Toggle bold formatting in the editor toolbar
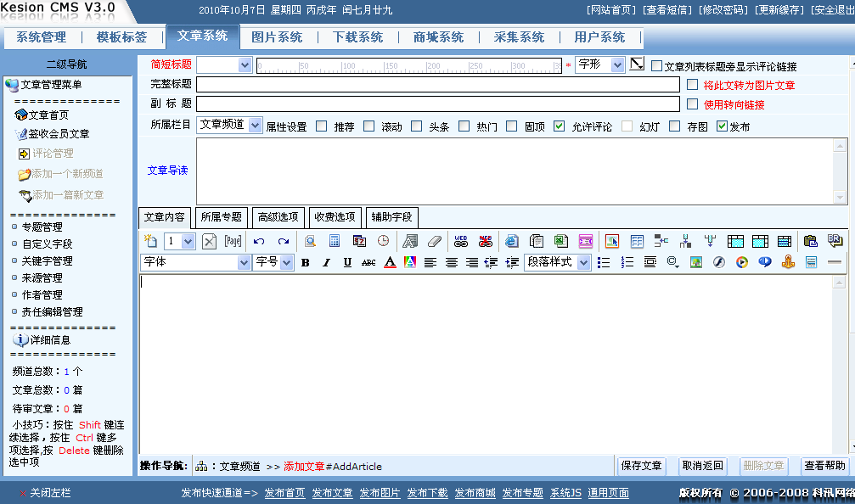The image size is (855, 504). [x=305, y=262]
